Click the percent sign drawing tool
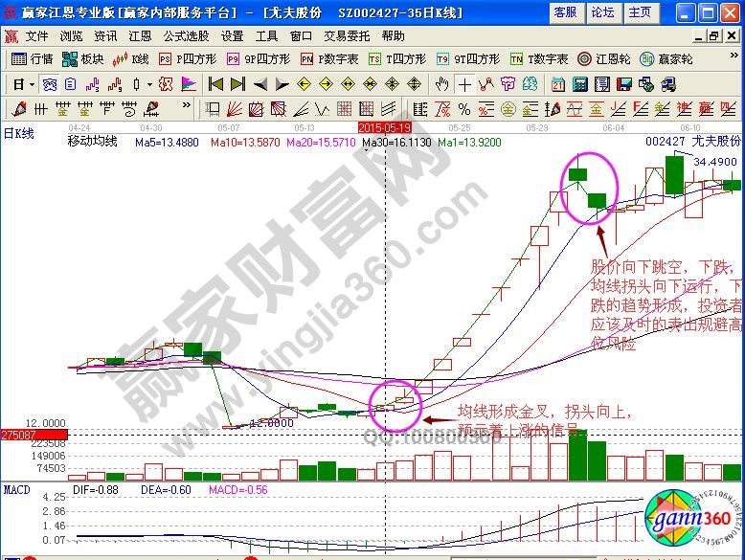 tap(464, 108)
